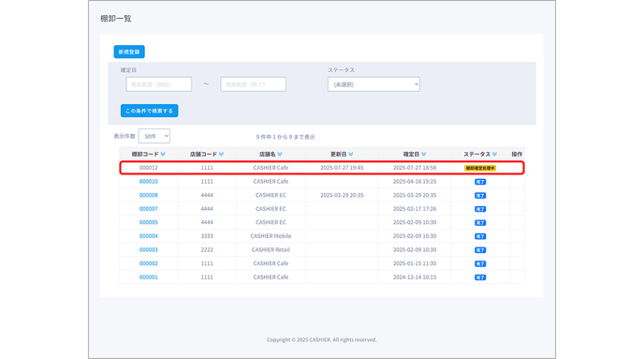Screen dimensions: 644x359
Task: Sort by 棚卸コード column arrow
Action: [163, 155]
